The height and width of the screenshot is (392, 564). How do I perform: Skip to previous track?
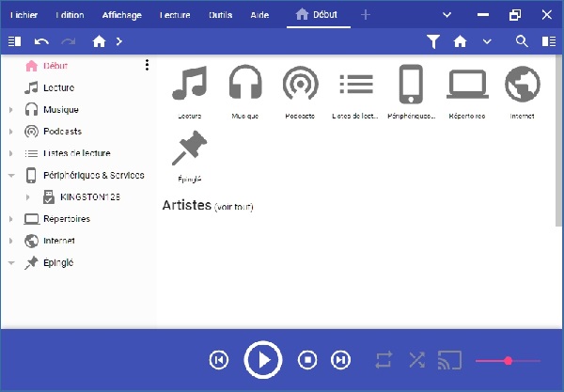click(x=219, y=360)
